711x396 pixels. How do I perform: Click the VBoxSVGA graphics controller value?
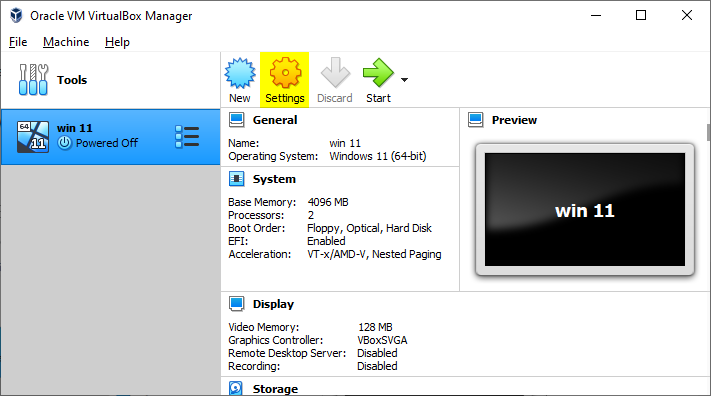[x=382, y=340]
